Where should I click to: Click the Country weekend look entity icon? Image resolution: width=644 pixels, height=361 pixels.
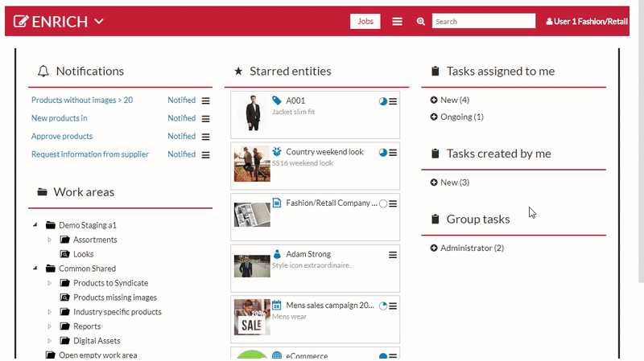[x=277, y=152]
